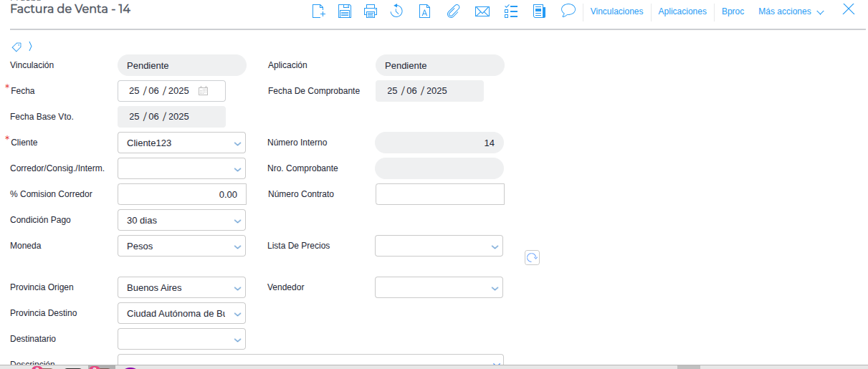Click the Factura de Venta - 14 title
Viewport: 868px width, 369px height.
70,9
